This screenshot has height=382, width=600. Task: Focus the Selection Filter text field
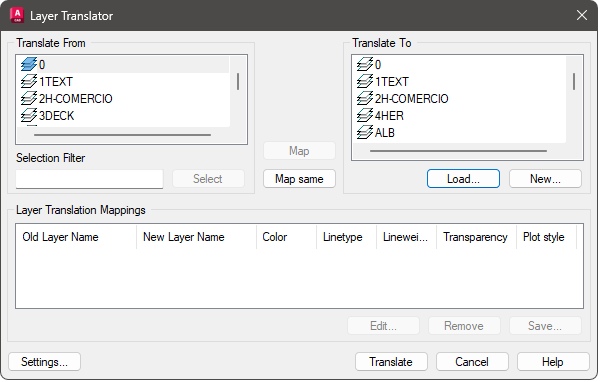coord(90,179)
